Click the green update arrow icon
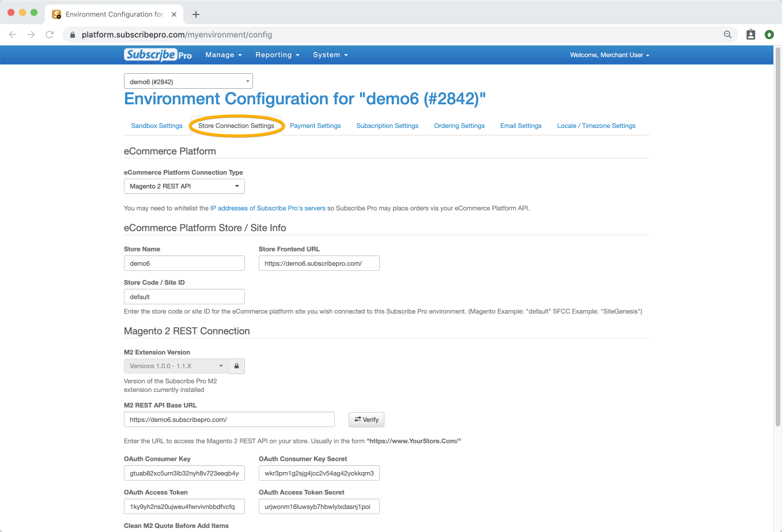The image size is (782, 532). click(x=769, y=35)
